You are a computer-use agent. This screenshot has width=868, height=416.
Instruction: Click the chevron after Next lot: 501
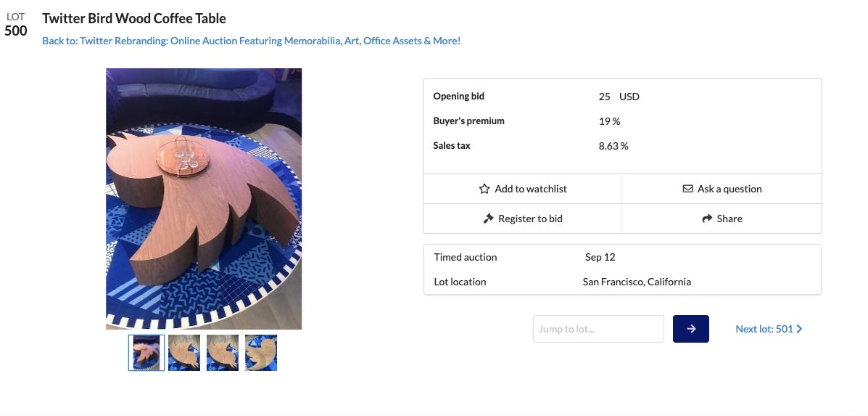799,329
